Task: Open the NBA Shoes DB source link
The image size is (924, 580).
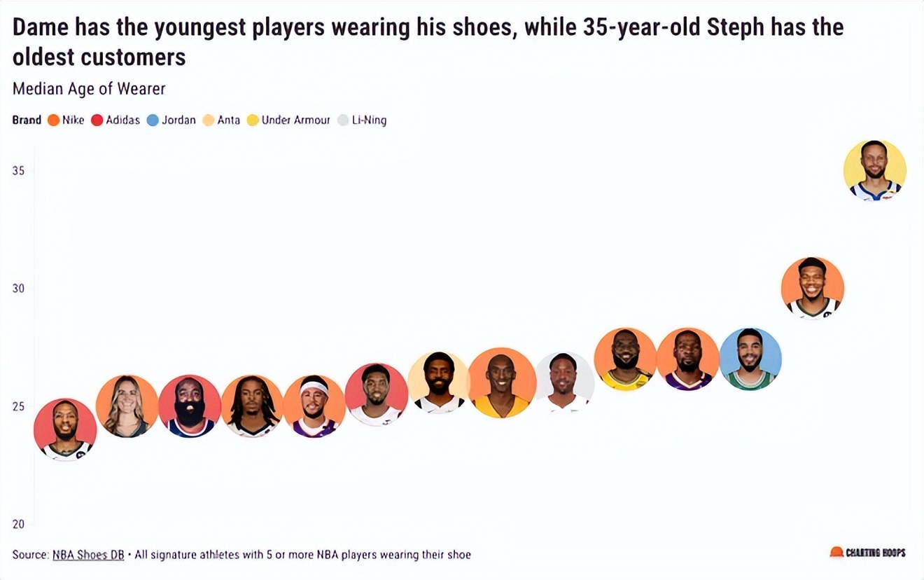Action: click(x=88, y=555)
